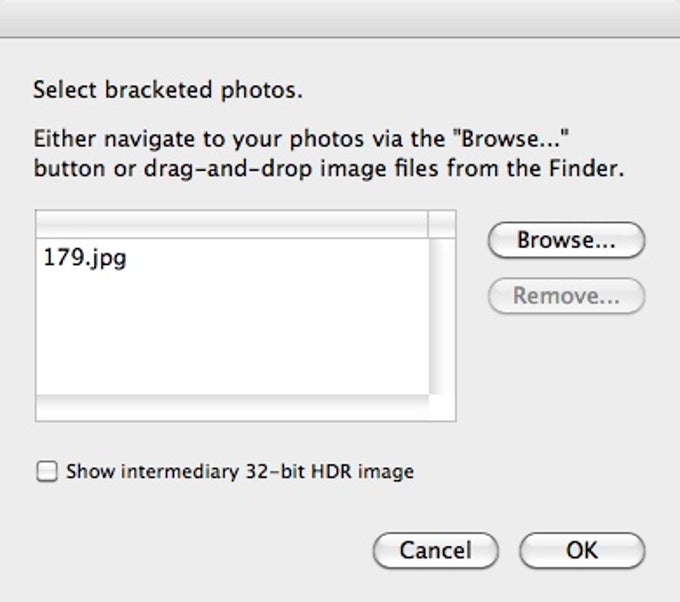Confirm the selection with OK
The image size is (680, 602).
pos(581,550)
